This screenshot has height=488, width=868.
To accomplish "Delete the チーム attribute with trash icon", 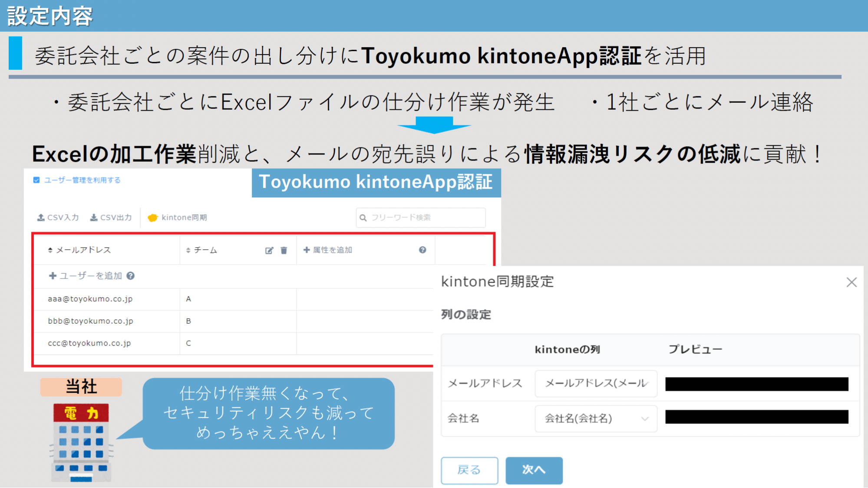I will (284, 250).
